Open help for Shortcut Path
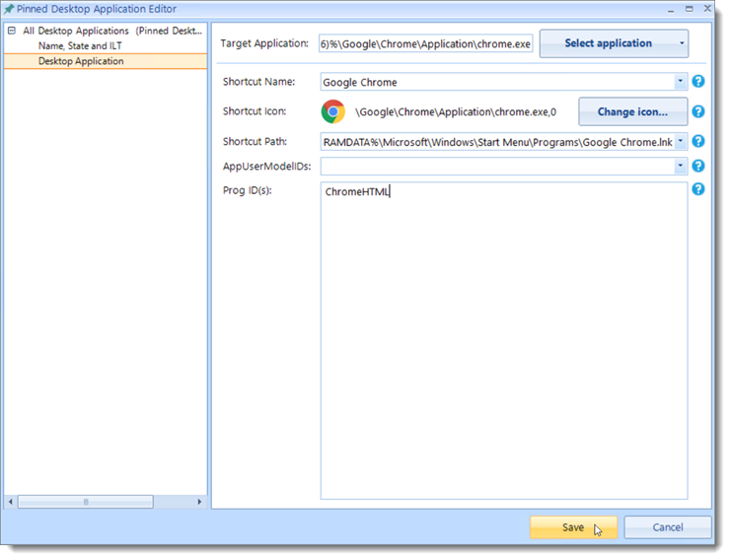Screen dimensions: 730x560 pos(697,141)
